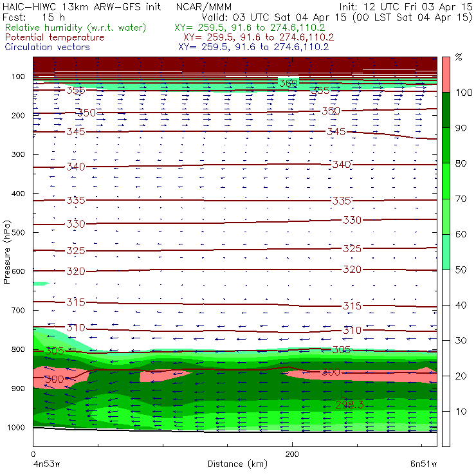This screenshot has height=476, width=476.
Task: Click the "360" potential temperature contour label
Action: [x=288, y=83]
